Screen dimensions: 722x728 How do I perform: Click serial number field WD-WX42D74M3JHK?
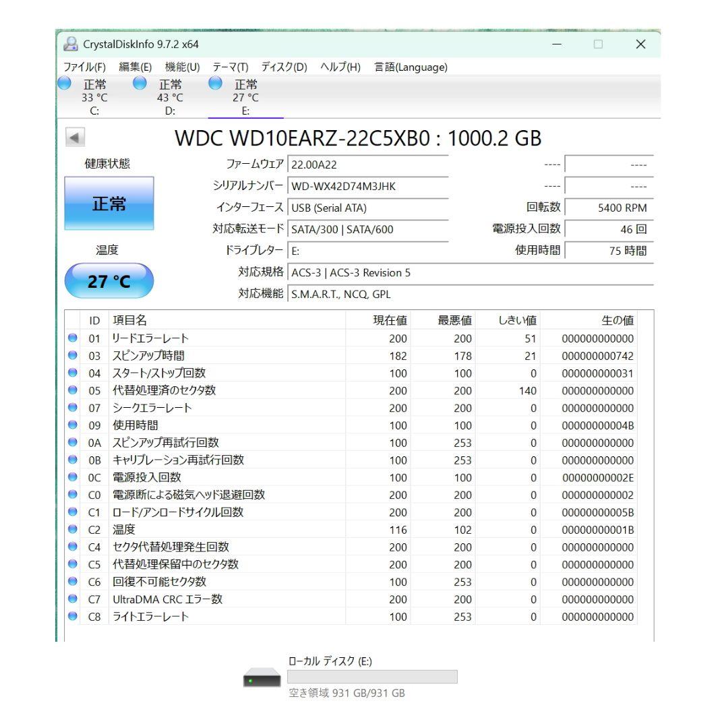[368, 186]
